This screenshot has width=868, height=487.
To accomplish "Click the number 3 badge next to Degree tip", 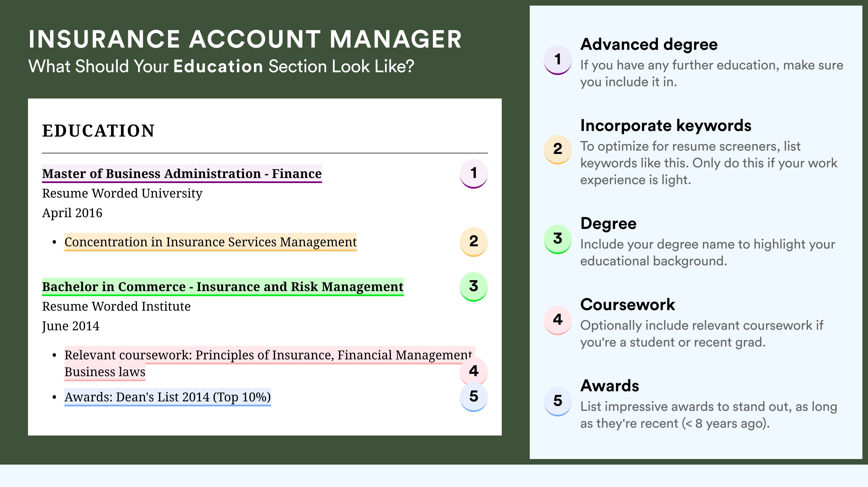I will [557, 239].
